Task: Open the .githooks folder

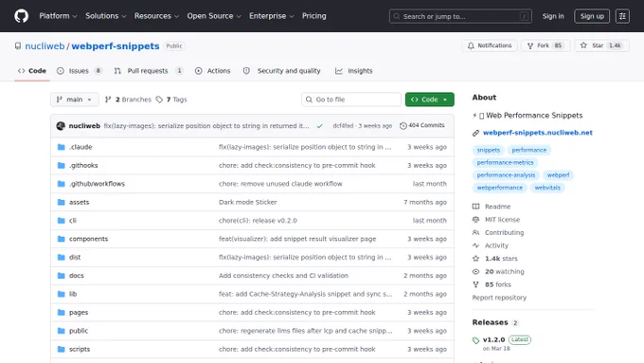Action: 83,165
